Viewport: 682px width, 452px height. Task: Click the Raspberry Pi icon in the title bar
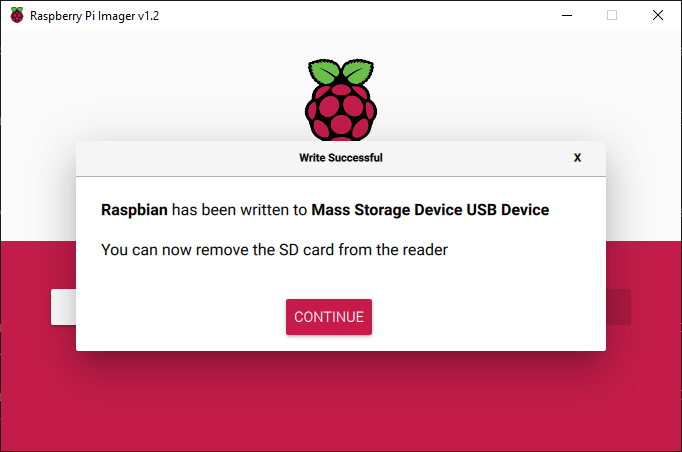(x=17, y=15)
